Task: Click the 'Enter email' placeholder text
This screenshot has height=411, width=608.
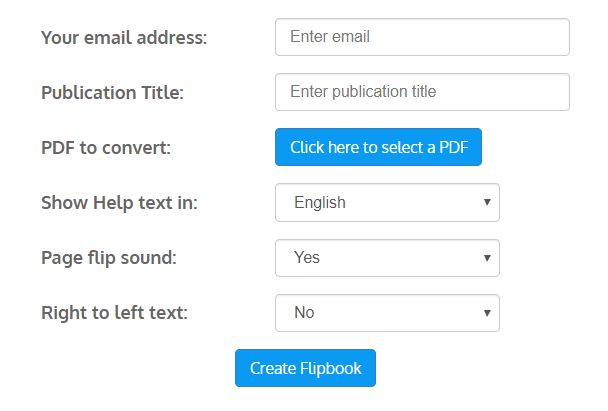Action: [330, 37]
